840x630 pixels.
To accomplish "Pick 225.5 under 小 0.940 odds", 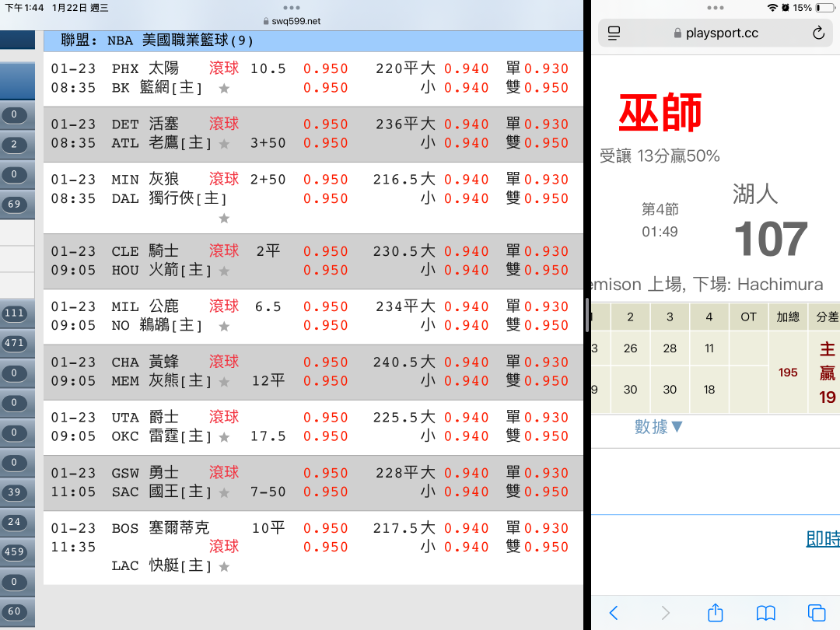I will pyautogui.click(x=467, y=436).
